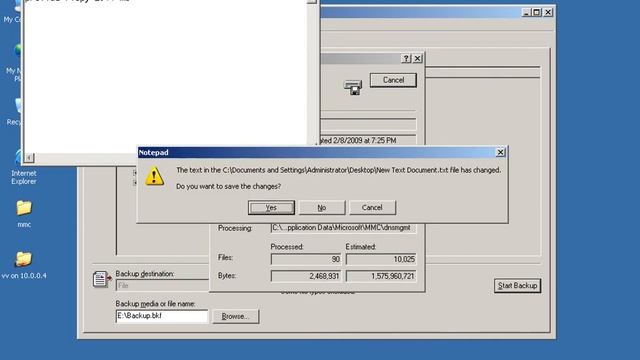Click the backup destination icon
This screenshot has height=360, width=640.
[102, 279]
